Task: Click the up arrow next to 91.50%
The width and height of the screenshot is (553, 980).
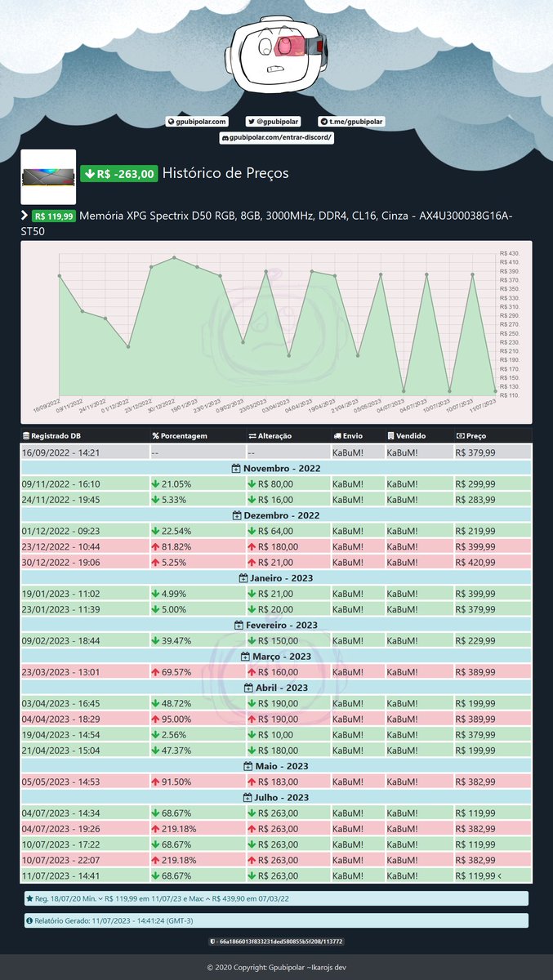Action: pos(156,782)
